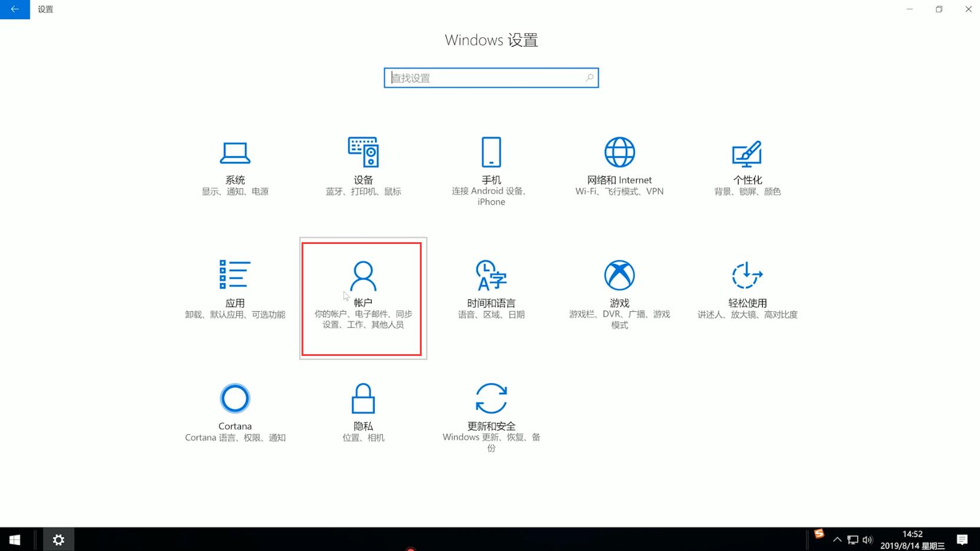Open the 时间和语言 clock icon
This screenshot has width=980, height=551.
pos(491,275)
